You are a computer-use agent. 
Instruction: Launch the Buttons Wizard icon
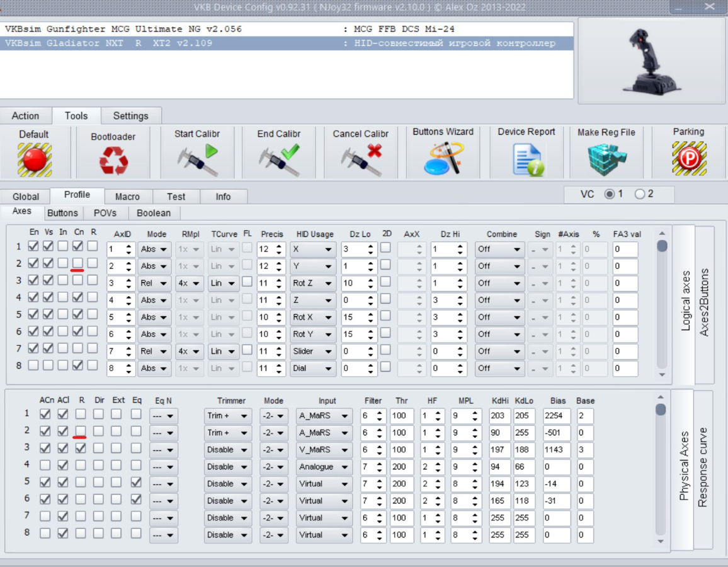(443, 158)
